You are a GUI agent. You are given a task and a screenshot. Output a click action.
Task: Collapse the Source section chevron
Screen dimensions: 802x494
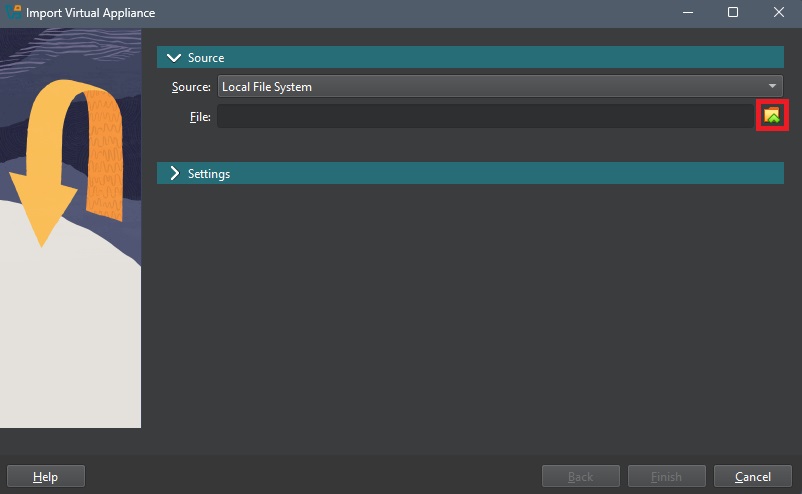pos(174,58)
